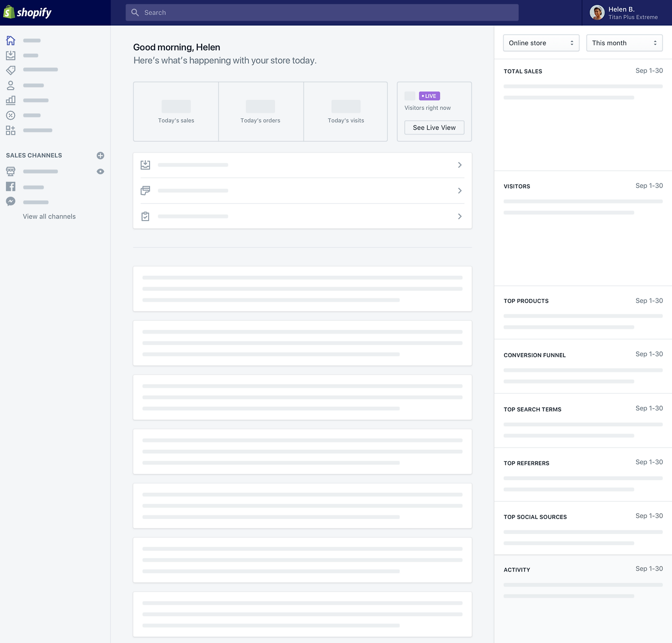Open Analytics via the bar chart icon
This screenshot has height=643, width=672.
[10, 100]
